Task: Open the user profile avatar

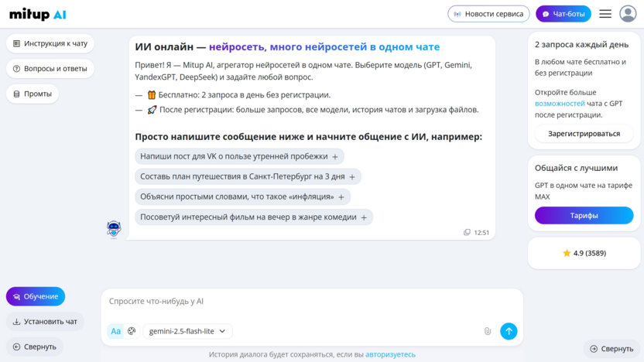Action: click(x=628, y=14)
